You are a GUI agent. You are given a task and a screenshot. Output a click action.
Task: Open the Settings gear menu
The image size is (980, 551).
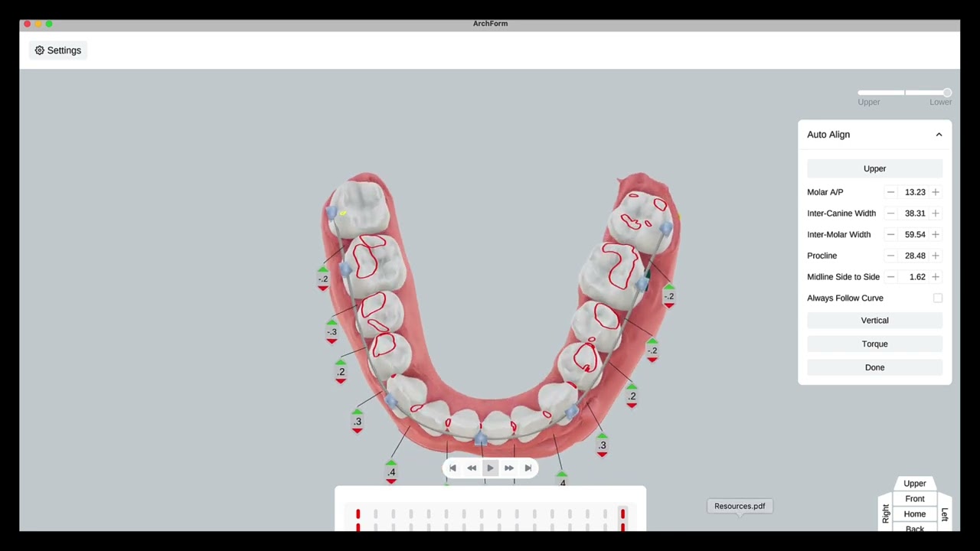[x=58, y=51]
